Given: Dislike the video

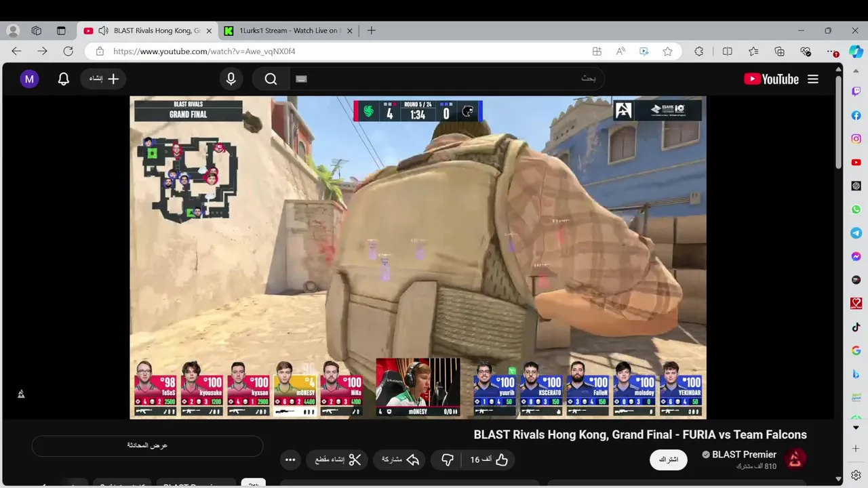Looking at the screenshot, I should point(448,460).
